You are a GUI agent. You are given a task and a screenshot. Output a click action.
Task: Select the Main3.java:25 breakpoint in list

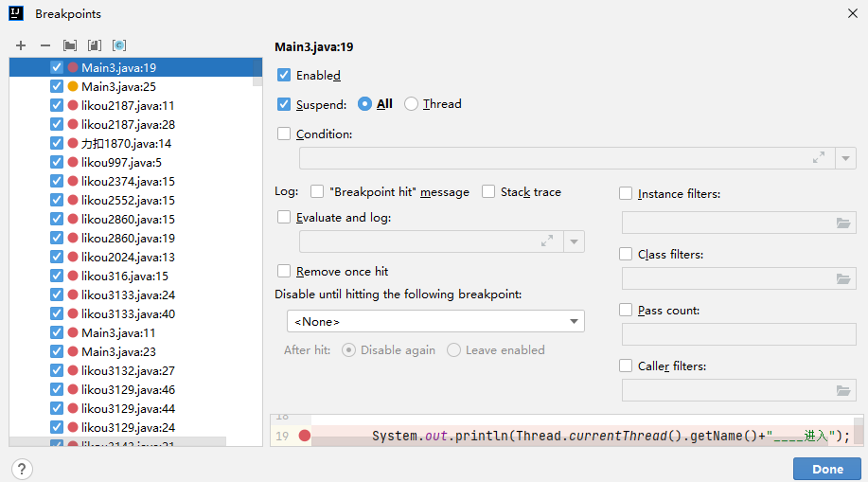pyautogui.click(x=118, y=86)
